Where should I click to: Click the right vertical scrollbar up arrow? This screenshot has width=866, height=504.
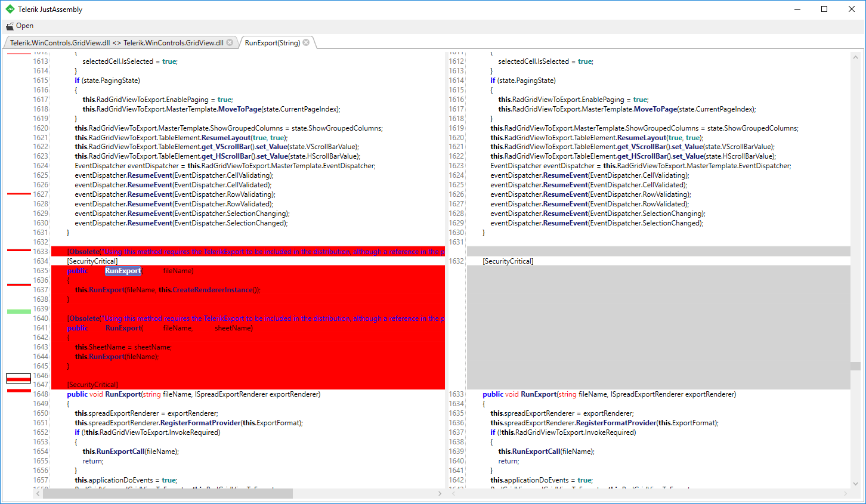tap(856, 58)
